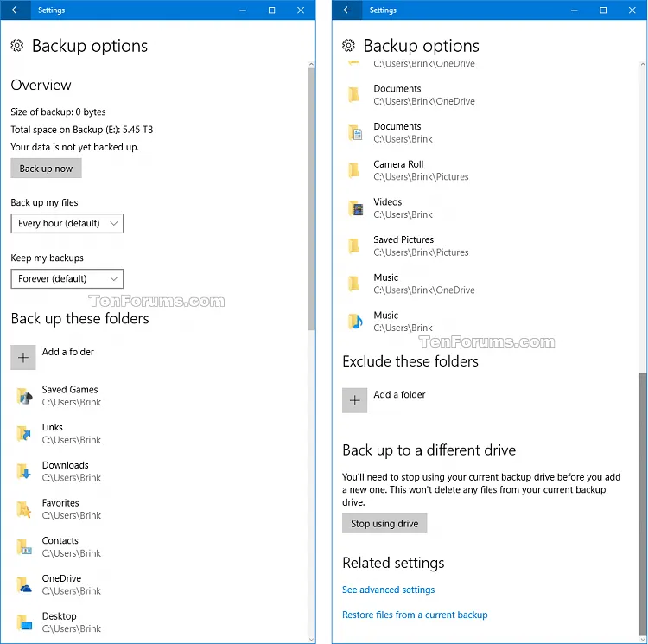The height and width of the screenshot is (644, 648).
Task: Select the OneDrive folder icon
Action: 24,584
